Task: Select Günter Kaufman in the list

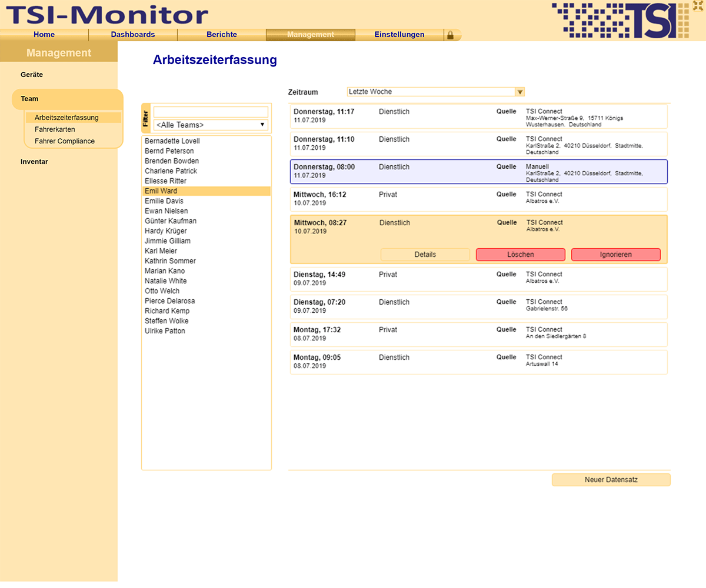Action: pyautogui.click(x=207, y=221)
